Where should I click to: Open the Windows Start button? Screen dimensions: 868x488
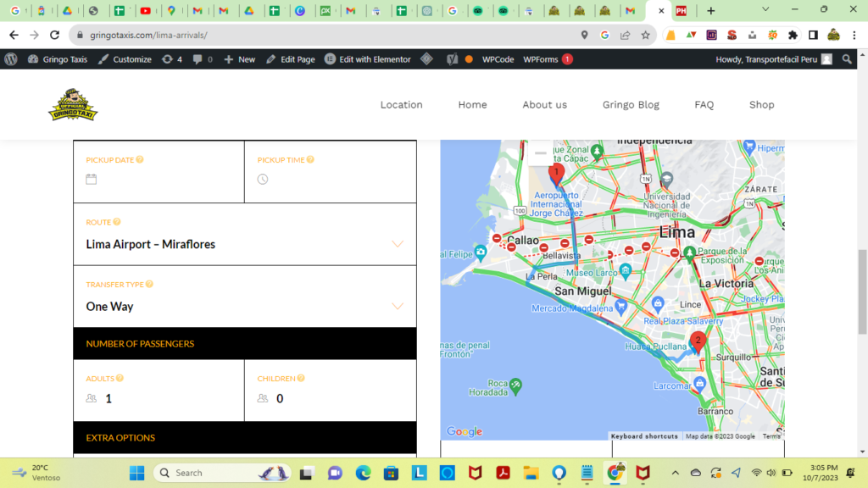[136, 473]
